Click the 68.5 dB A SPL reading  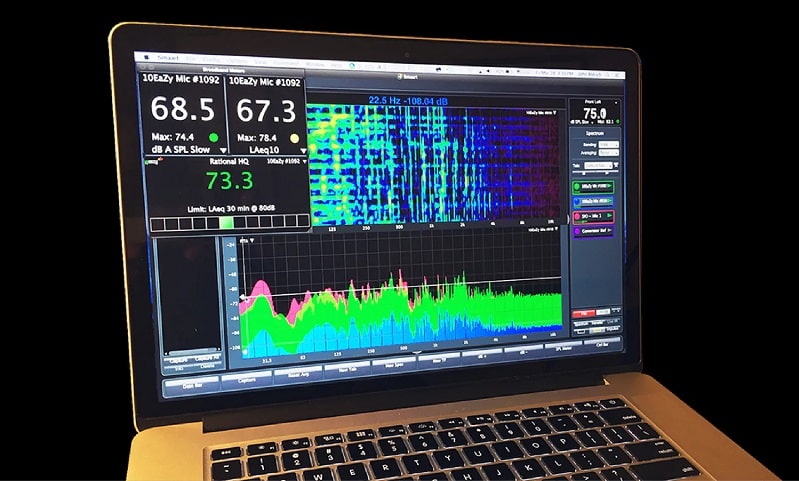(x=182, y=109)
